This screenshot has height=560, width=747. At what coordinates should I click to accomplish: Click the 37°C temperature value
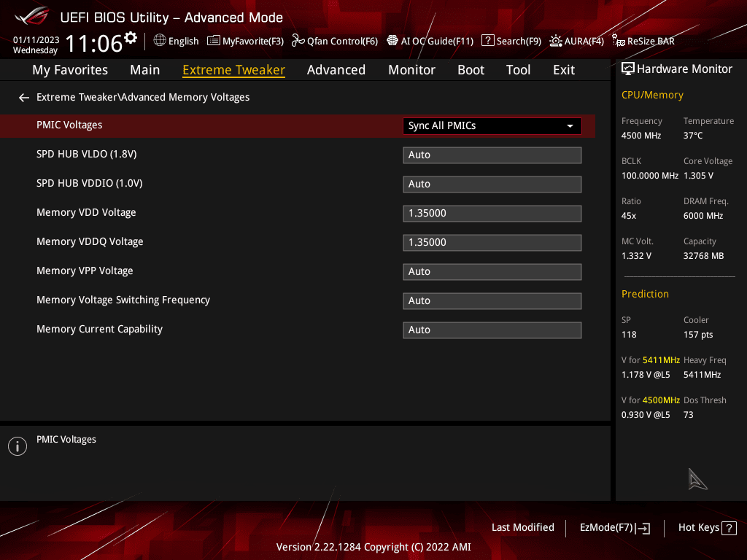point(693,136)
